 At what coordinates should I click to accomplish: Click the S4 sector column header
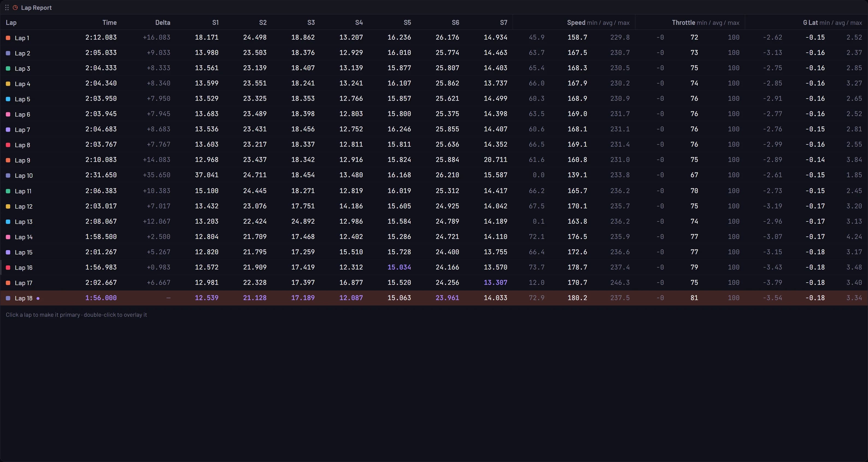[359, 23]
